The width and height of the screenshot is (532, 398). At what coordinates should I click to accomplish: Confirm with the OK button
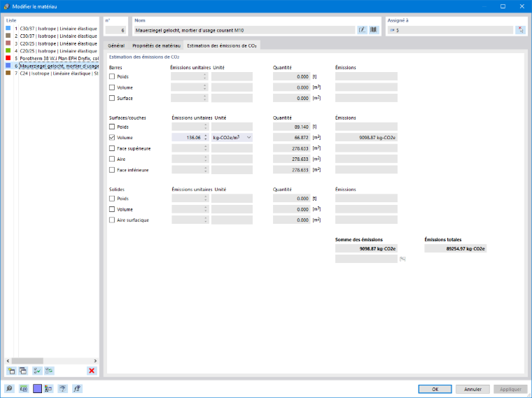pyautogui.click(x=435, y=389)
